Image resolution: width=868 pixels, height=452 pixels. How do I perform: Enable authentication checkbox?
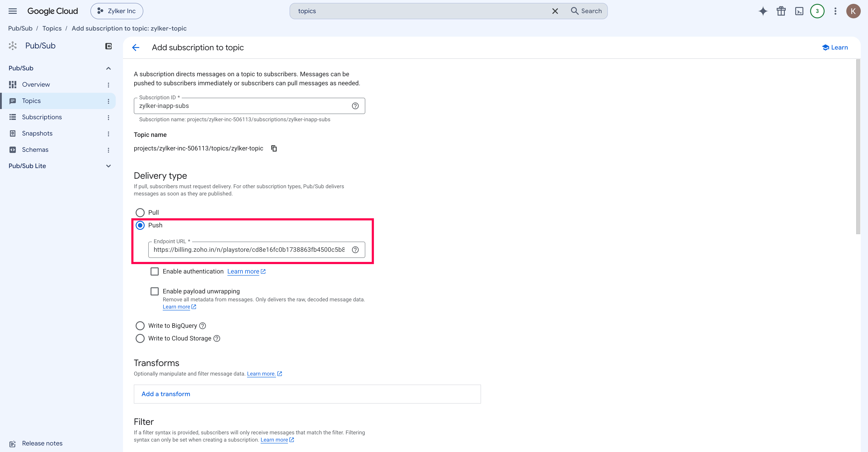point(154,271)
